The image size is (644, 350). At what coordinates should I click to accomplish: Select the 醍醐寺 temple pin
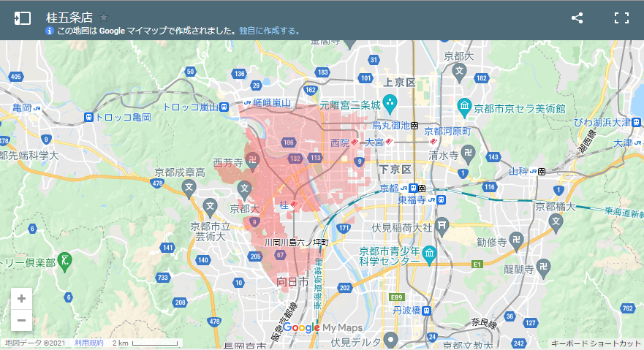[x=543, y=268]
